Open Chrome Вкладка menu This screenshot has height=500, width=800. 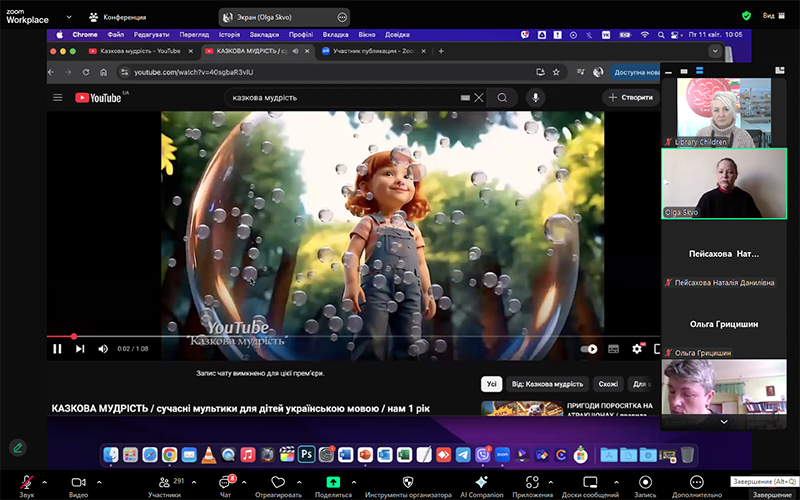pyautogui.click(x=336, y=35)
